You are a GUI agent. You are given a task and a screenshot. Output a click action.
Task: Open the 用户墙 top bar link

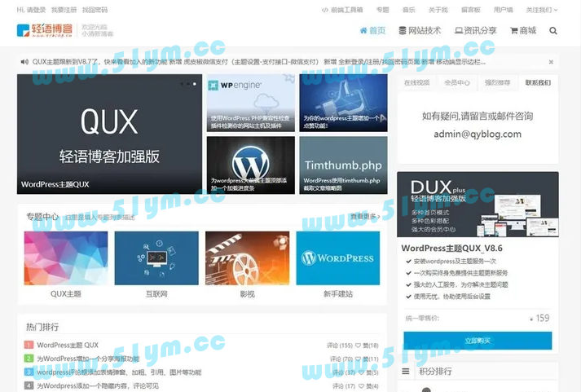pyautogui.click(x=504, y=10)
